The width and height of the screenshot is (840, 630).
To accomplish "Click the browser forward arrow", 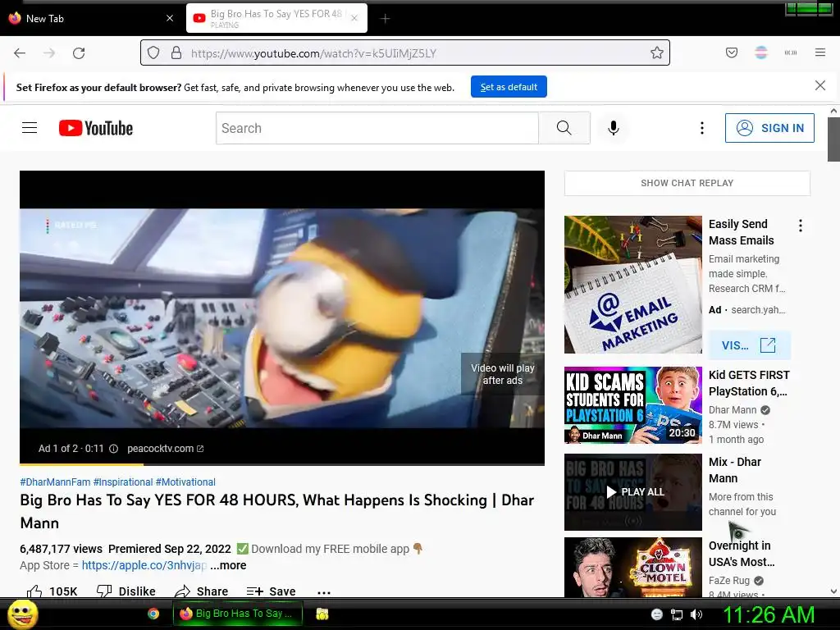I will (x=49, y=53).
